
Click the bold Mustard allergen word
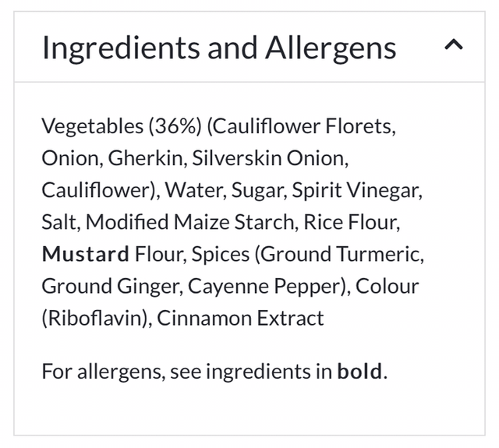pyautogui.click(x=85, y=254)
